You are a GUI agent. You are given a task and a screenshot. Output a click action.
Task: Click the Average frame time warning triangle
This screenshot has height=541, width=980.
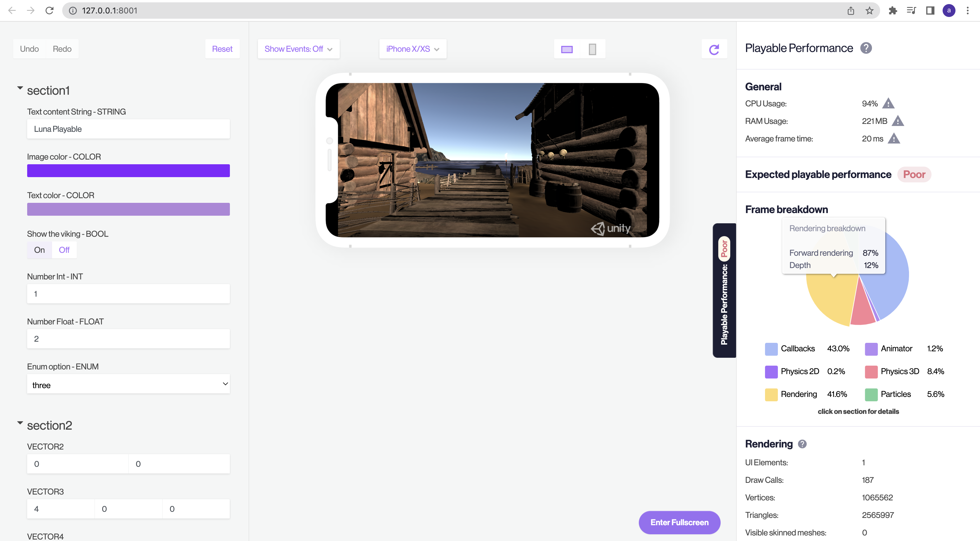(894, 138)
